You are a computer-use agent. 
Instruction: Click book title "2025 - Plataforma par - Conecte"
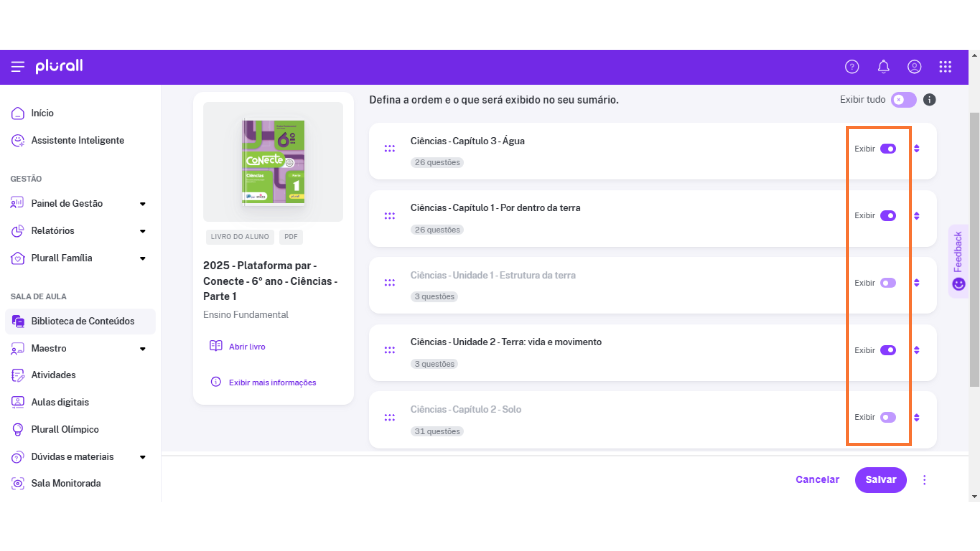point(270,281)
